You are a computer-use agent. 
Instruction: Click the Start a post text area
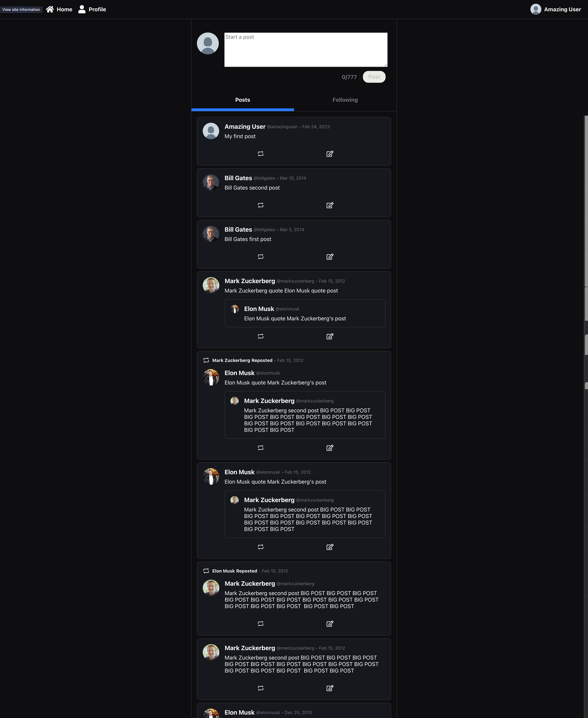[x=305, y=50]
